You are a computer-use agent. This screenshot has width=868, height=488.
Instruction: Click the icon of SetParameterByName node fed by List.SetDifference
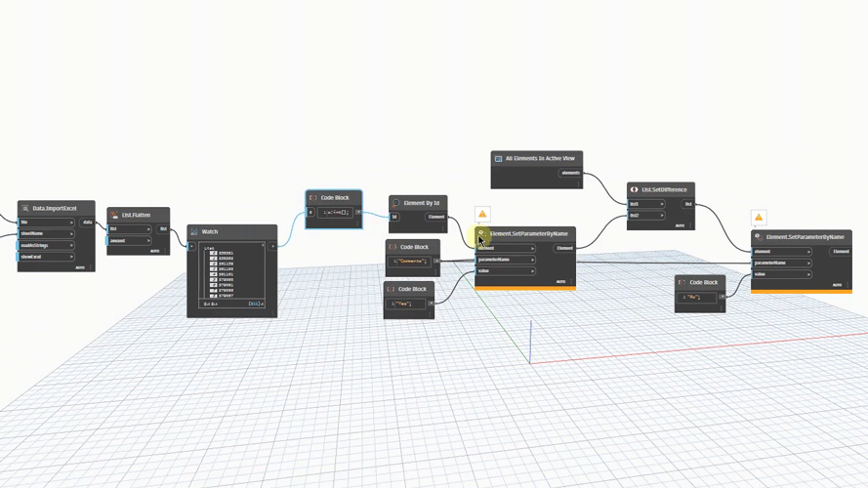coord(758,237)
